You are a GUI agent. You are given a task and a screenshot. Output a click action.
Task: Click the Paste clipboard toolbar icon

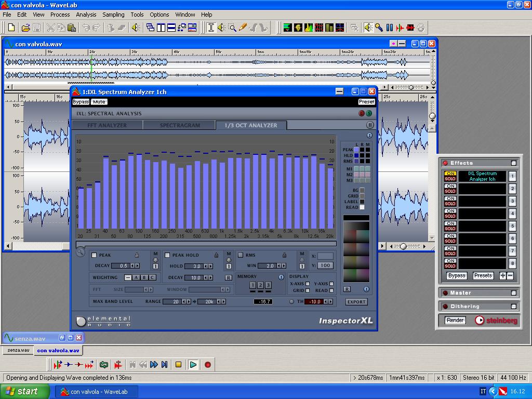[x=71, y=28]
